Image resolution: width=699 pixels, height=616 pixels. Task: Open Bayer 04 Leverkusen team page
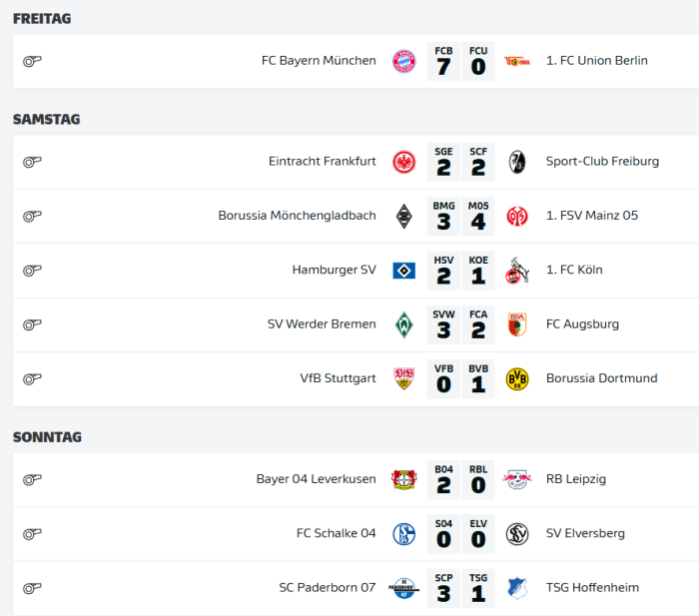click(x=317, y=479)
